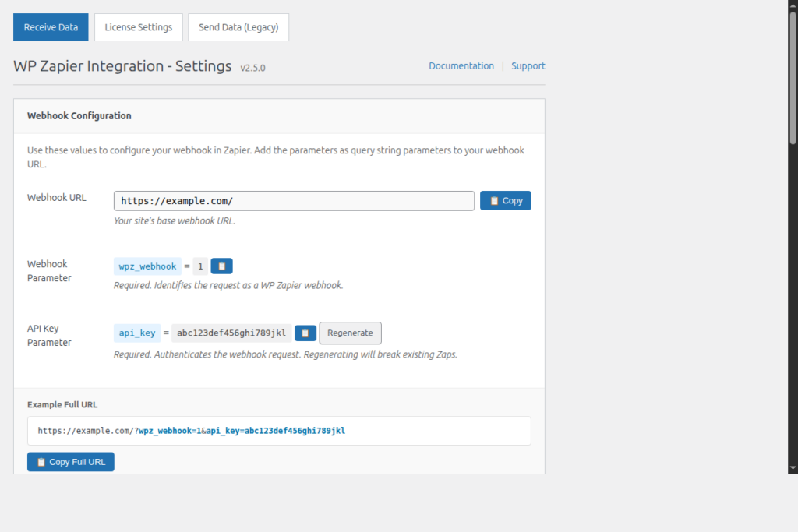Click the Example Full URL heading
Viewport: 798px width, 532px height.
click(x=62, y=405)
